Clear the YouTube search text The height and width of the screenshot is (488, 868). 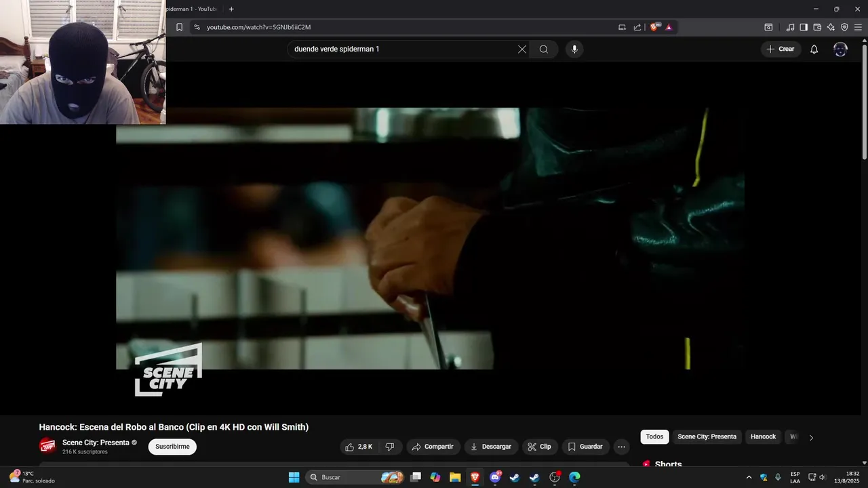(x=522, y=49)
